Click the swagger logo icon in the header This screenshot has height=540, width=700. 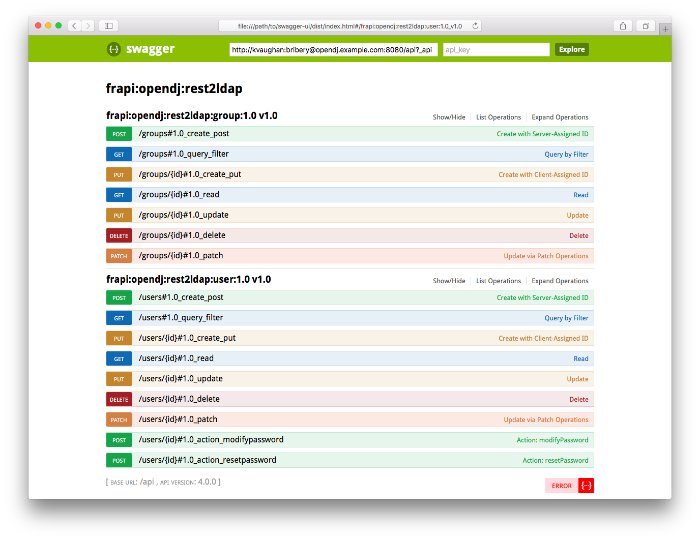click(x=114, y=49)
